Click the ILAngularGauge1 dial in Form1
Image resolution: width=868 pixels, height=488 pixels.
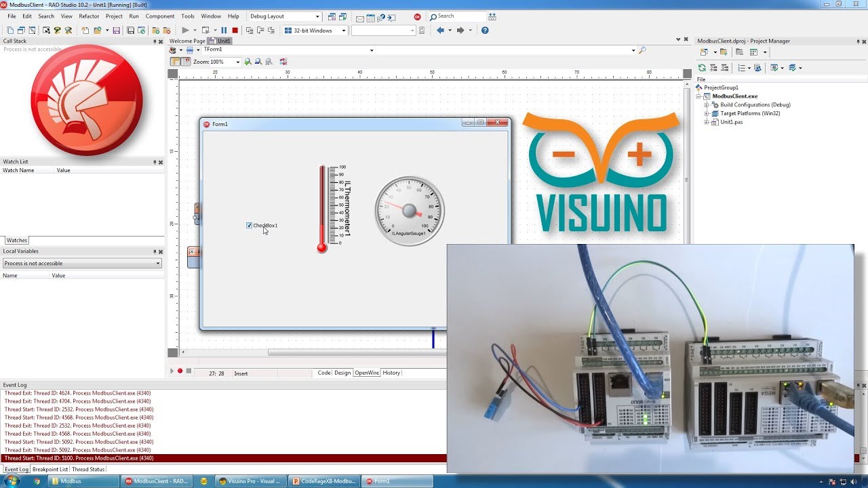coord(410,211)
